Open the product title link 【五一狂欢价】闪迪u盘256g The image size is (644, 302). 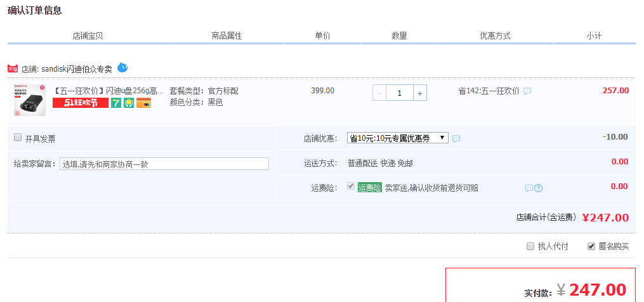(x=108, y=91)
